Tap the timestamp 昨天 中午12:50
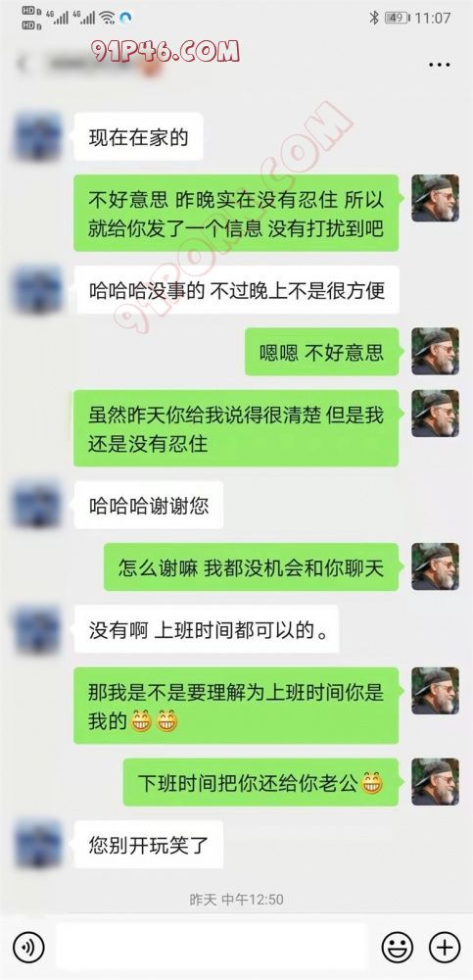Screen dimensions: 473x980 (x=236, y=900)
